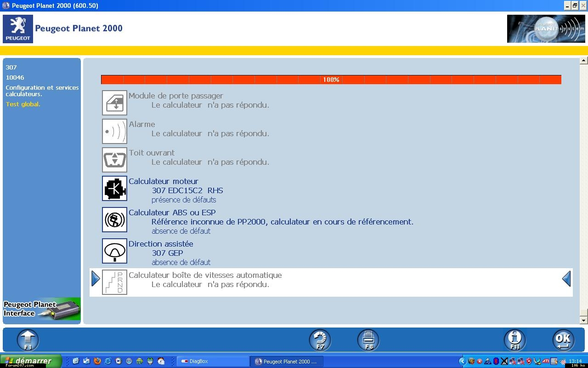Switch to Peugeot Planet 2000 taskbar button
This screenshot has width=588, height=368.
pos(287,362)
